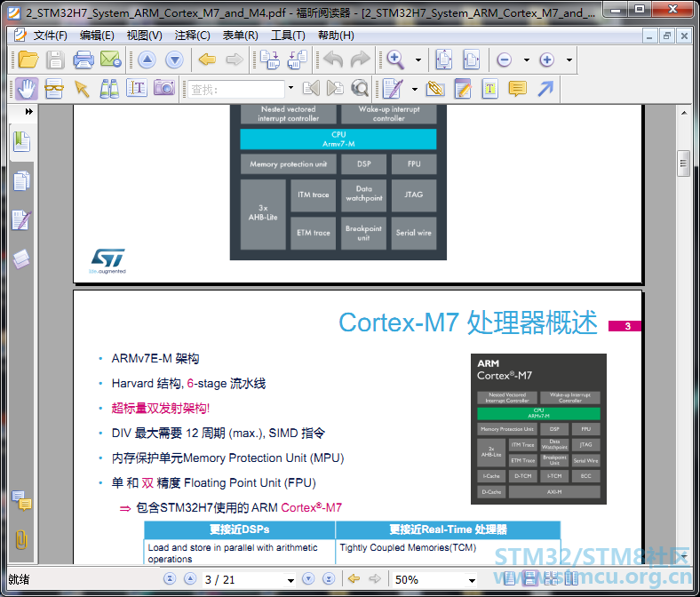Click the redo arrow in toolbar
The height and width of the screenshot is (597, 700).
coord(361,60)
